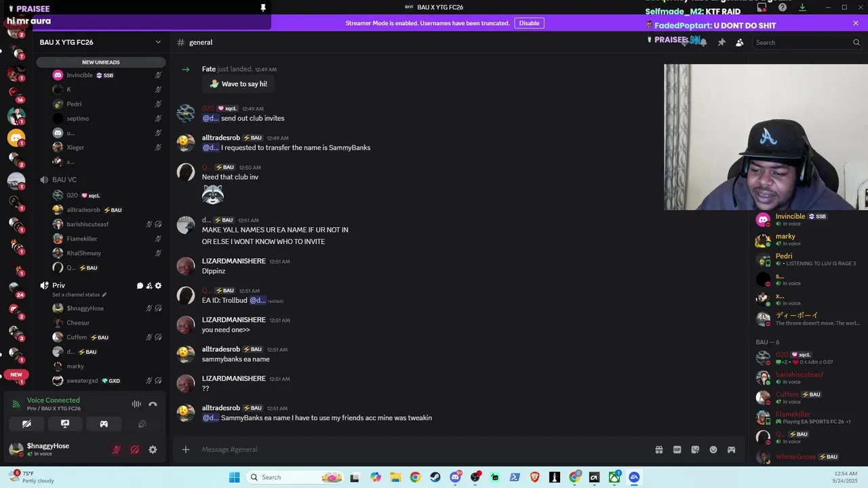
Task: Click the Wave to say hi! button
Action: [x=238, y=84]
